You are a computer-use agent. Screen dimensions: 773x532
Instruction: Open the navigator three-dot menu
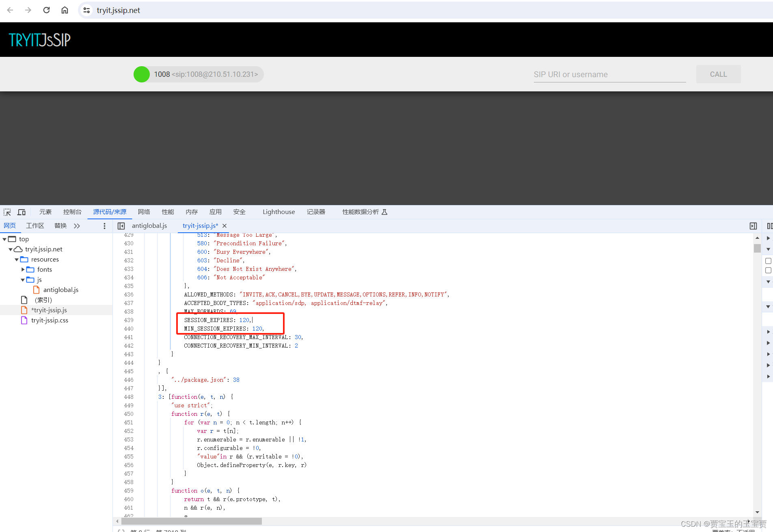point(104,226)
